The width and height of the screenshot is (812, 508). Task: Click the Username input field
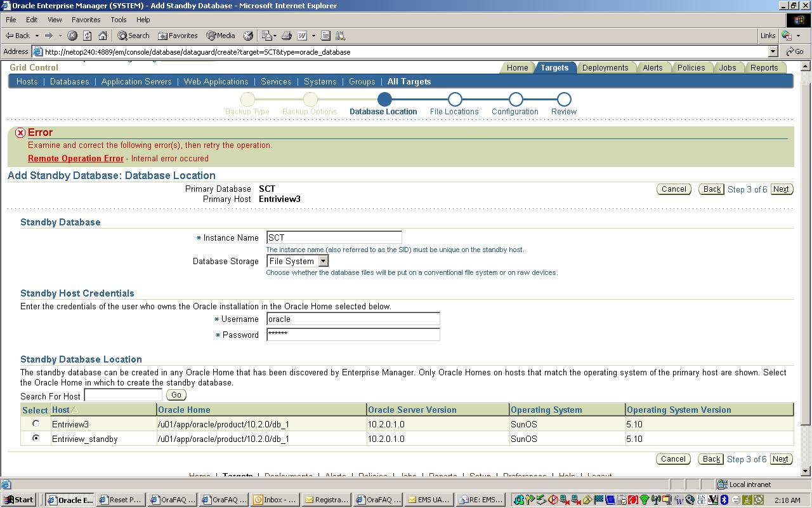click(353, 319)
